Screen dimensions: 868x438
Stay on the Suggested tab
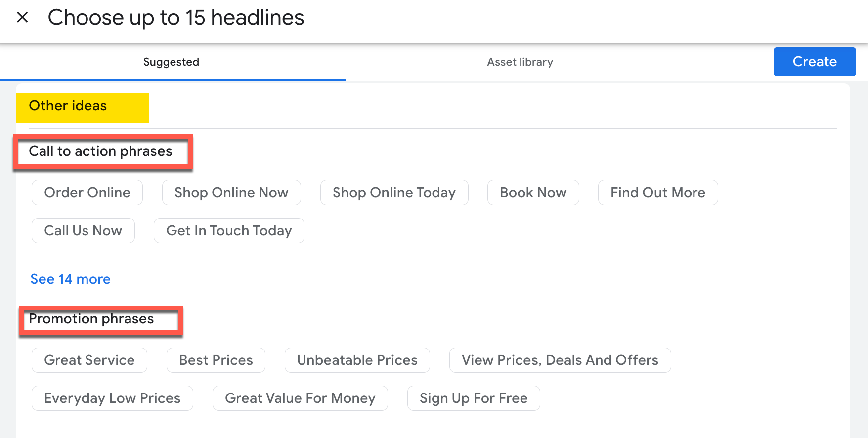coord(171,62)
